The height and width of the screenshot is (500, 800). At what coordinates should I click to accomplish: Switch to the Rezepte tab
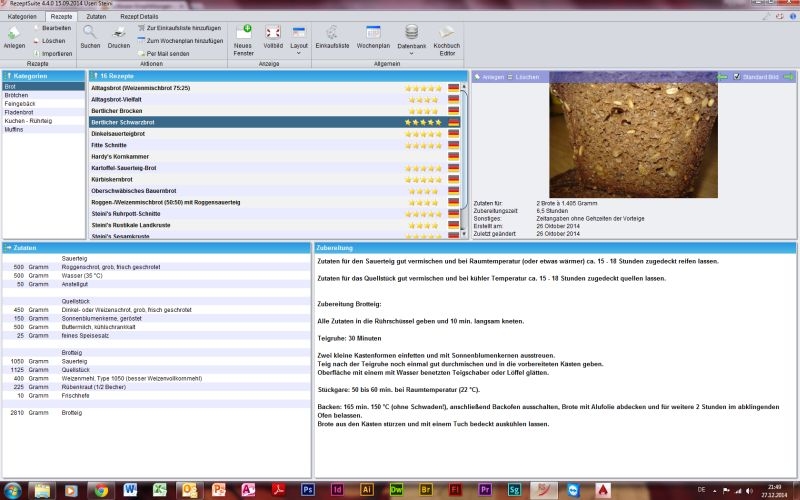(x=61, y=16)
